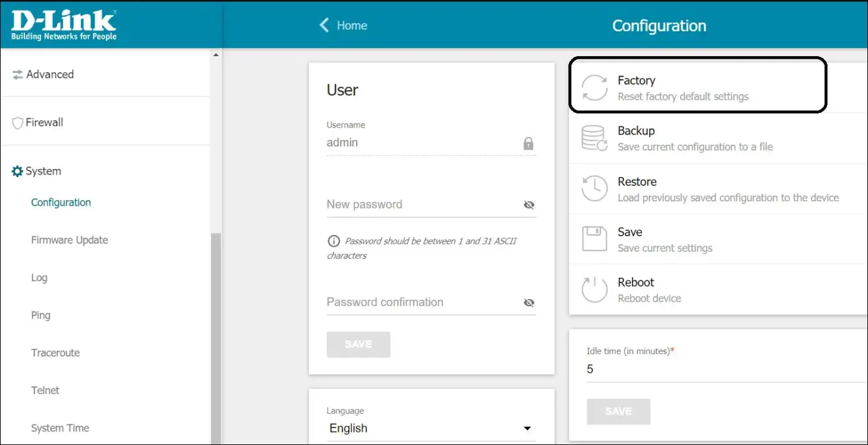Click the Factory reset circular arrows icon
868x445 pixels.
pyautogui.click(x=594, y=88)
